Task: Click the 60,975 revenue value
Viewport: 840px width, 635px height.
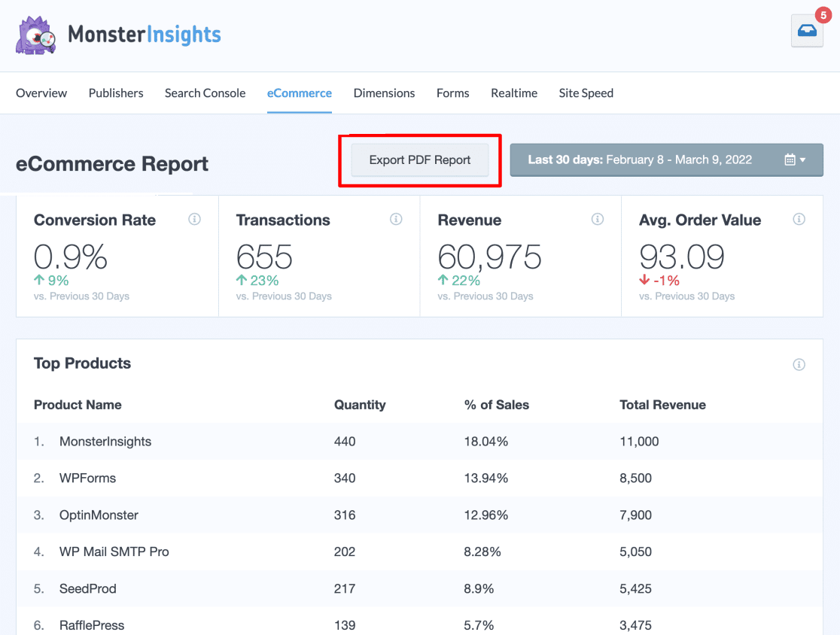Action: 490,257
